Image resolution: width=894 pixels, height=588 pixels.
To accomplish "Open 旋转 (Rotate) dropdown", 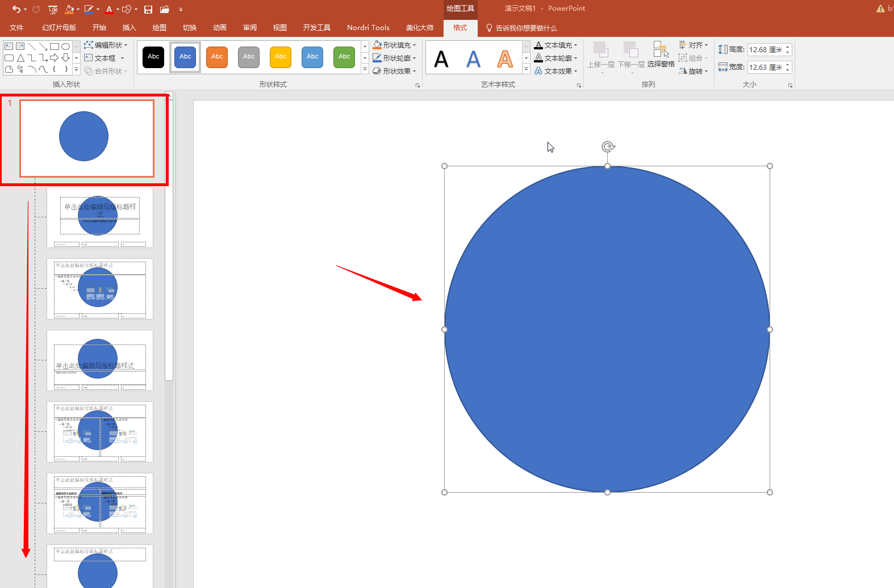I will point(694,71).
